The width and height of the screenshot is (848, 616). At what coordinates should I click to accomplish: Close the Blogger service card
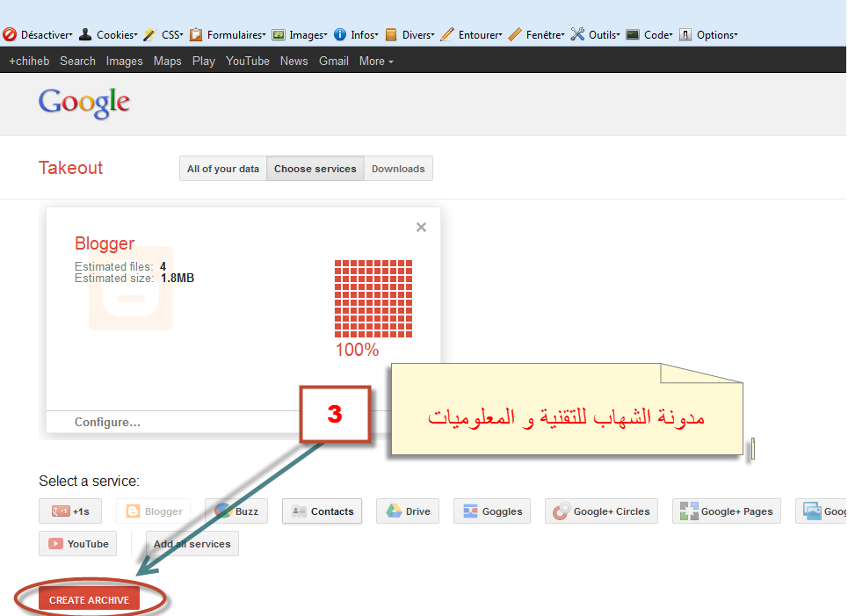pyautogui.click(x=421, y=227)
